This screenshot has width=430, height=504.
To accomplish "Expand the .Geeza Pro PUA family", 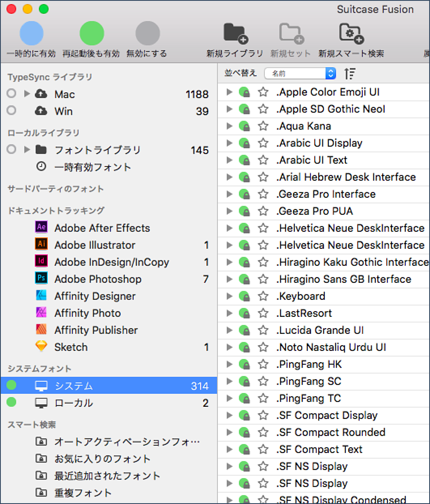I will (229, 211).
